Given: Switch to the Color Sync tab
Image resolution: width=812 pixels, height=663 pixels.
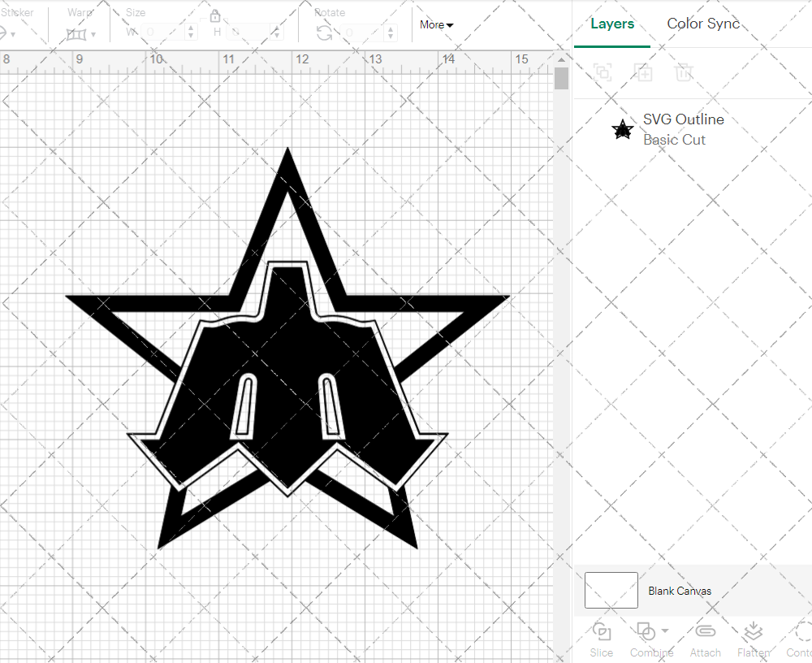Looking at the screenshot, I should 703,24.
